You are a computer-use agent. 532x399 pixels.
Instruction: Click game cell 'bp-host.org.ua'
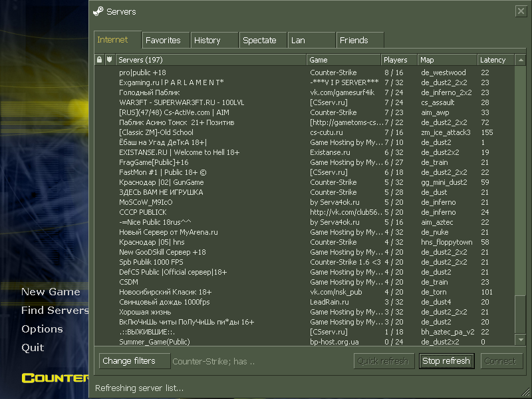[334, 342]
